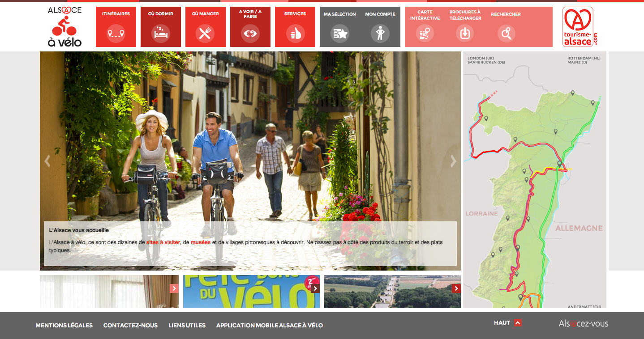This screenshot has height=339, width=644.
Task: Click the arrow on the hotel room thumbnail
Action: (x=174, y=288)
